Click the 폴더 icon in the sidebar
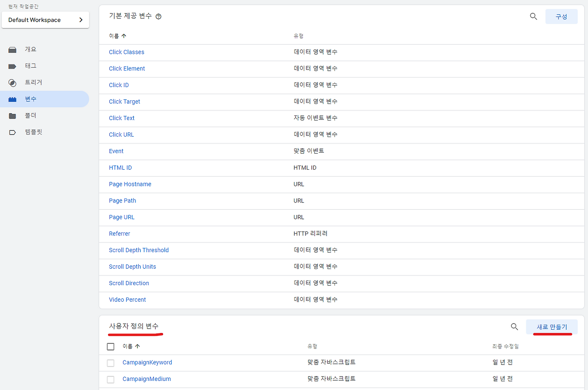 coord(12,115)
